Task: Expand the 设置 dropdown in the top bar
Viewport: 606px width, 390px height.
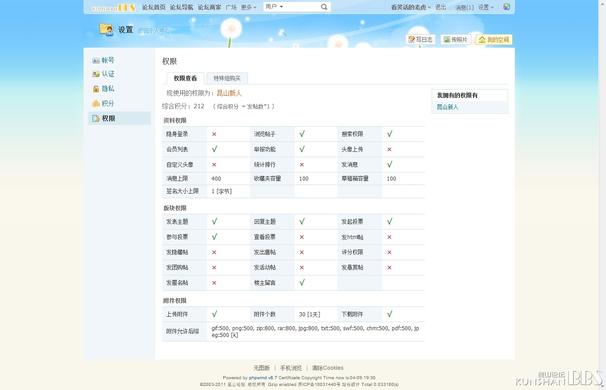Action: coord(485,7)
